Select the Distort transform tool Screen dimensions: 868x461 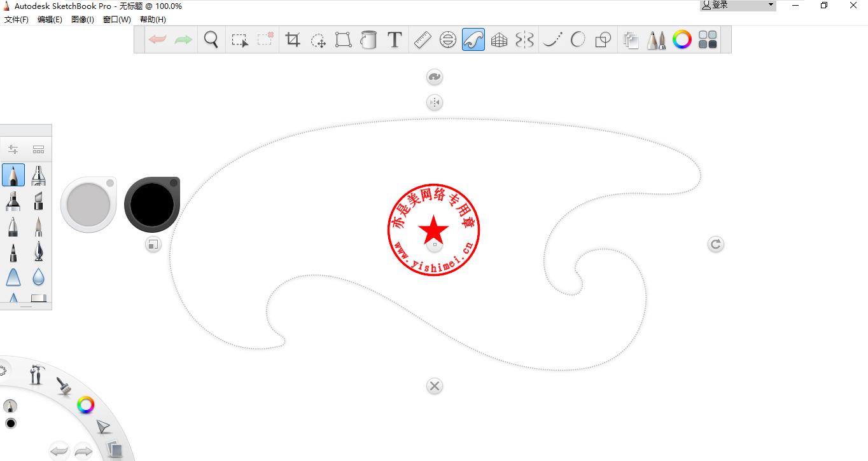click(344, 39)
